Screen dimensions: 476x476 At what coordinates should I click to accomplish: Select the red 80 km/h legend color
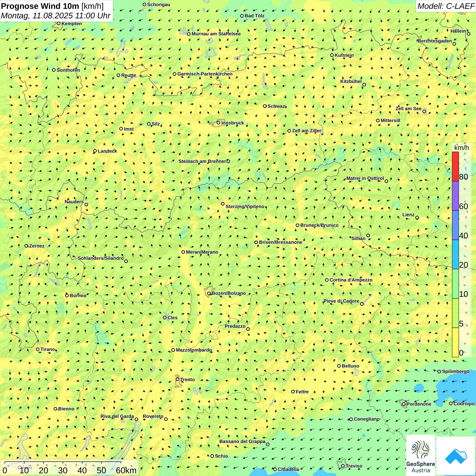pyautogui.click(x=455, y=167)
